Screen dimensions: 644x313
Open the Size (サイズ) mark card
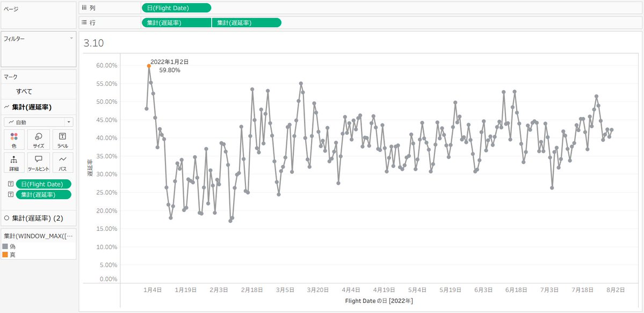[39, 140]
